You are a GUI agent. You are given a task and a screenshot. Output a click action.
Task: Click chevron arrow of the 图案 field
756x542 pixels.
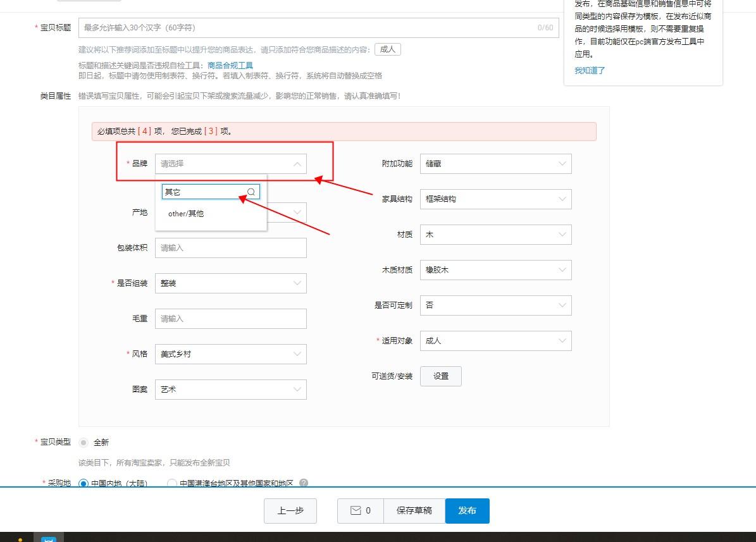(x=297, y=390)
